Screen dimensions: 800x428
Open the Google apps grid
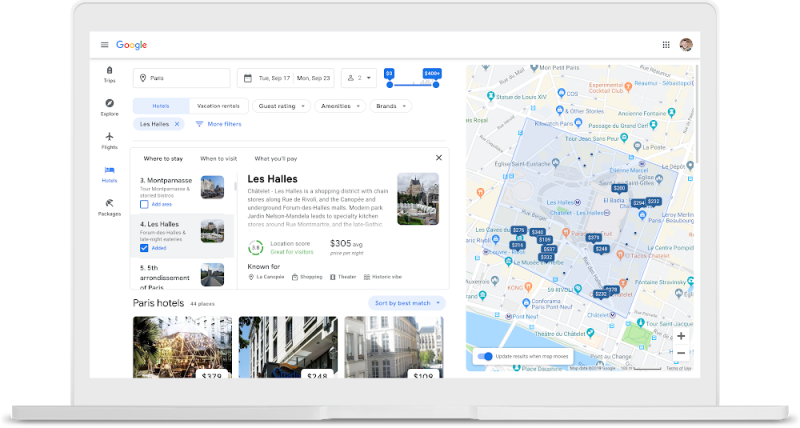[x=666, y=45]
